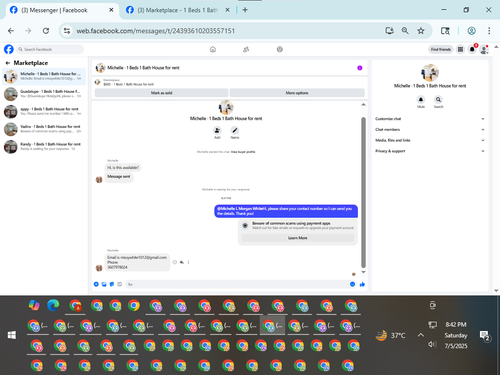500x375 pixels.
Task: React to Michelle's email message
Action: point(175,262)
